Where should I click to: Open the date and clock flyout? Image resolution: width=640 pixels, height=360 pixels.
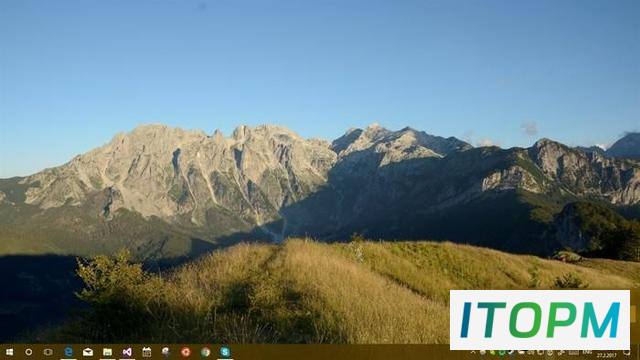(x=607, y=355)
